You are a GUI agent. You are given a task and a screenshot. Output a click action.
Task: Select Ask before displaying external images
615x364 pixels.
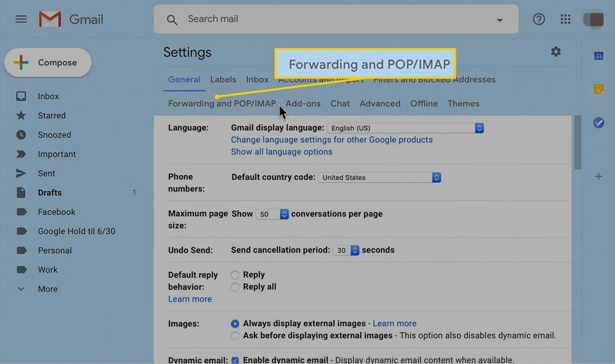tap(235, 335)
